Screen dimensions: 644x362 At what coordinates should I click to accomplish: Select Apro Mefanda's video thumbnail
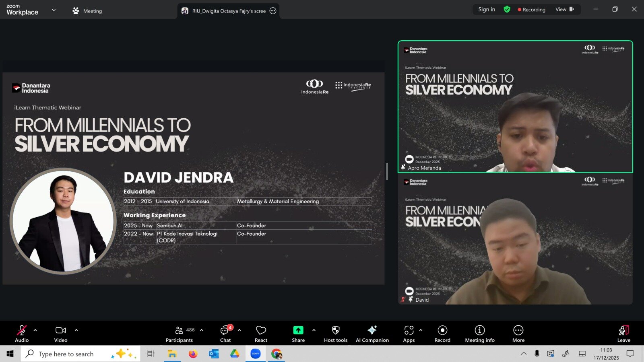[x=515, y=107]
